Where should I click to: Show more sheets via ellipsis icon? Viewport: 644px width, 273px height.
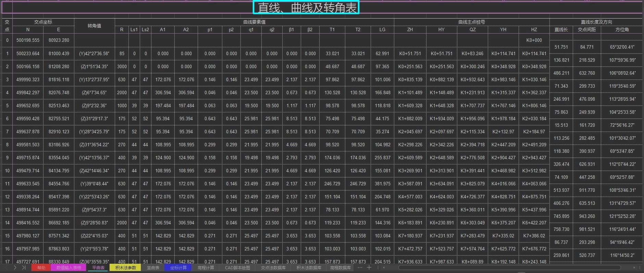360,268
